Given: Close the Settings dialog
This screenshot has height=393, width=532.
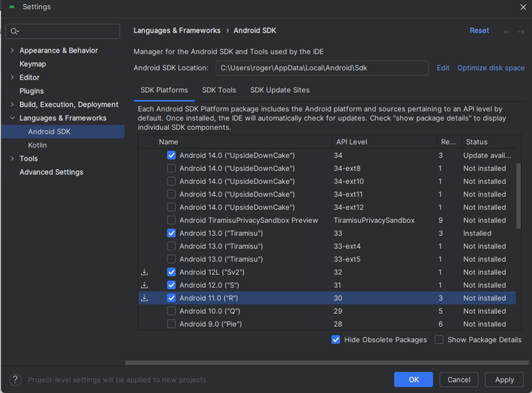Looking at the screenshot, I should tap(523, 7).
